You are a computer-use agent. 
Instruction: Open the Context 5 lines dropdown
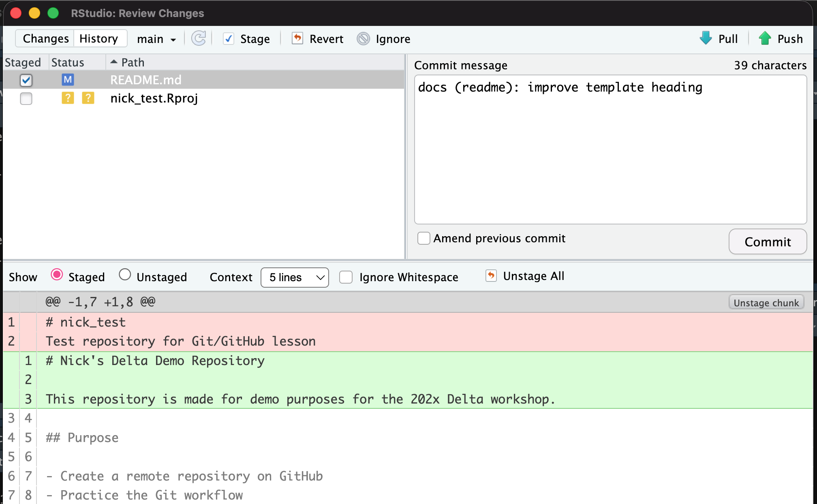click(x=295, y=278)
